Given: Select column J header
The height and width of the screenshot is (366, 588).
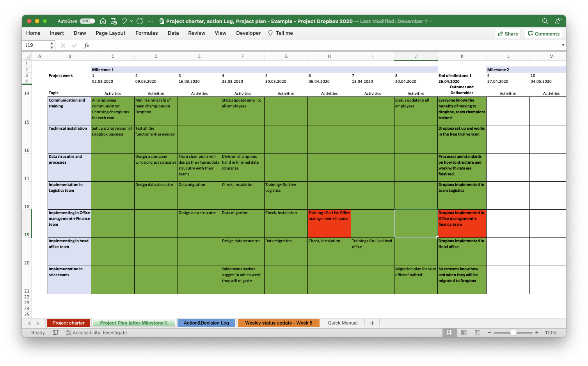Looking at the screenshot, I should tap(416, 56).
